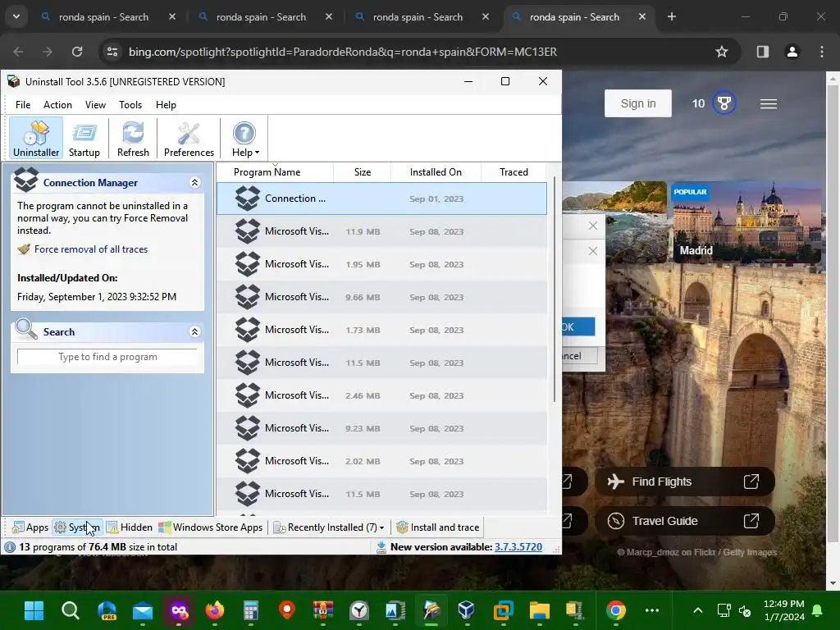Viewport: 840px width, 630px height.
Task: Switch to the System tab
Action: [x=77, y=527]
